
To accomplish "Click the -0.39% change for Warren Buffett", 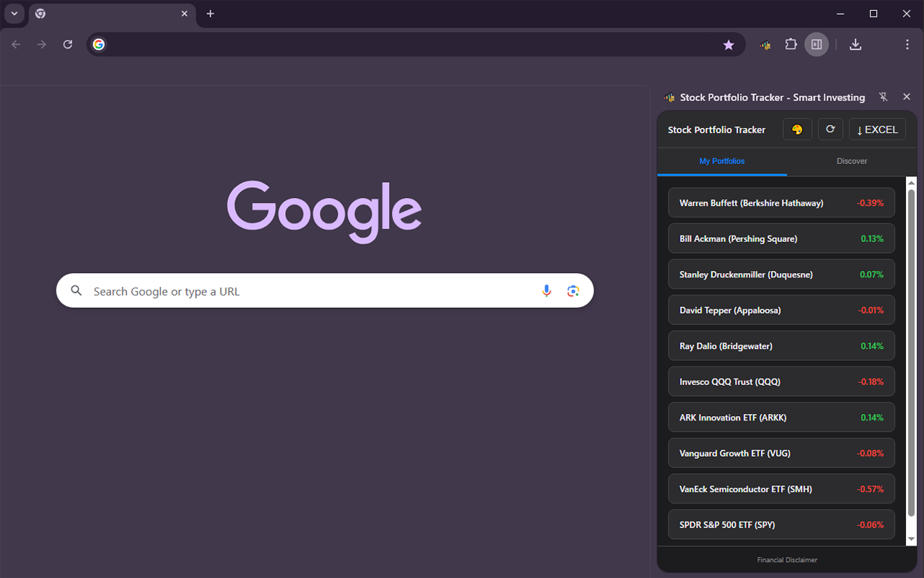I will click(x=870, y=203).
